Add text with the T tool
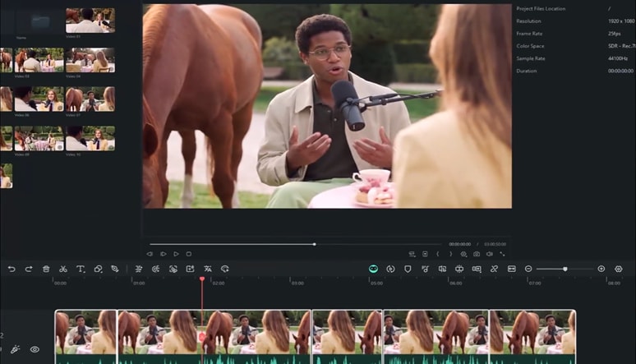Viewport: 636px width, 364px height. 81,269
